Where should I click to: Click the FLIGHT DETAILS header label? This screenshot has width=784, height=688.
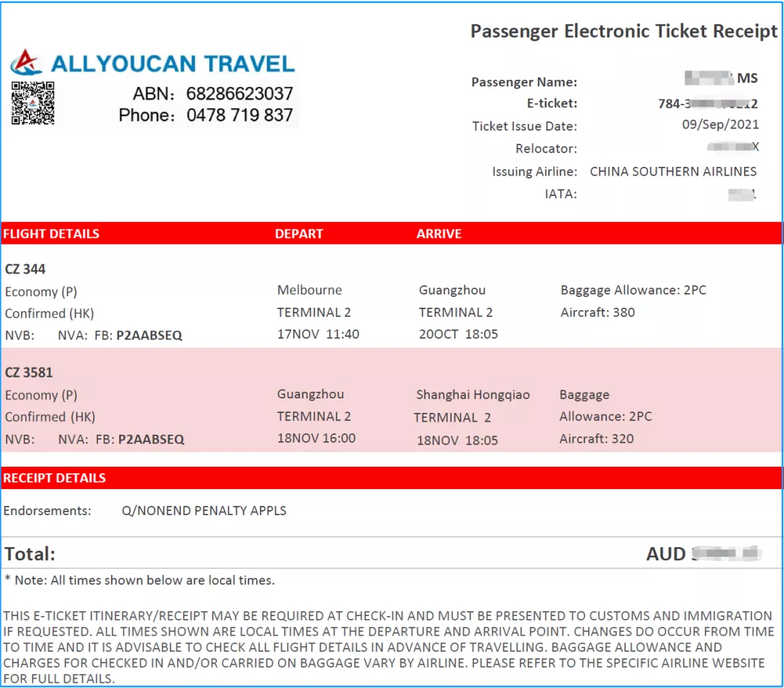(x=52, y=234)
